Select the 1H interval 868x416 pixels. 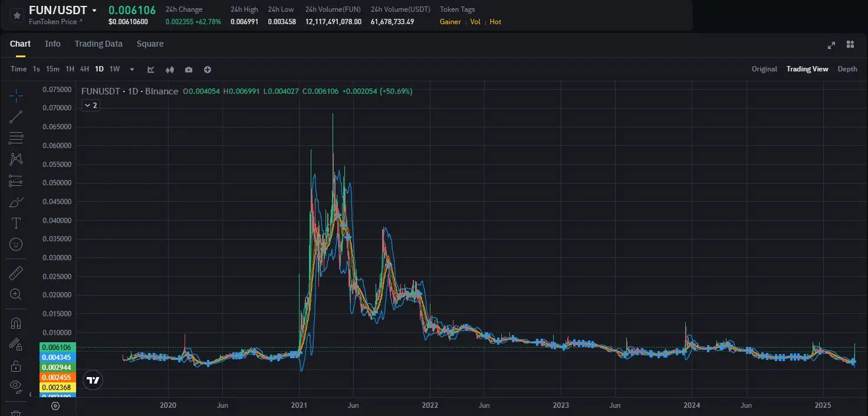pos(70,69)
